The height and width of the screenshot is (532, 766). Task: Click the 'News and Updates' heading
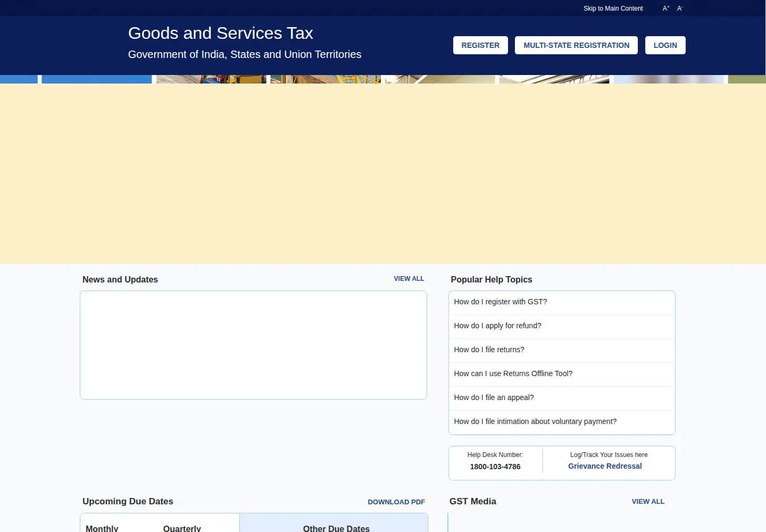coord(120,280)
